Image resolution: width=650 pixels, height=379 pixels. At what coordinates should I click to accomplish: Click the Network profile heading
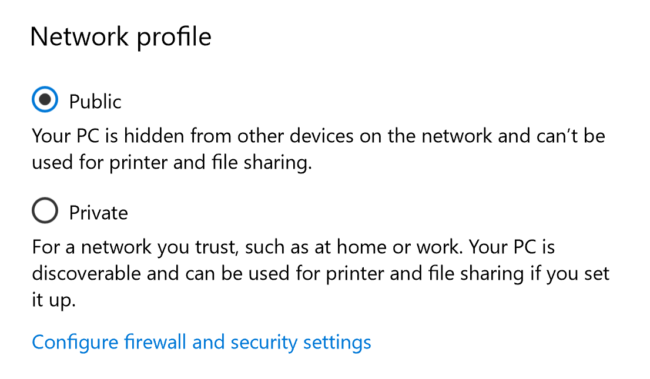[x=121, y=37]
